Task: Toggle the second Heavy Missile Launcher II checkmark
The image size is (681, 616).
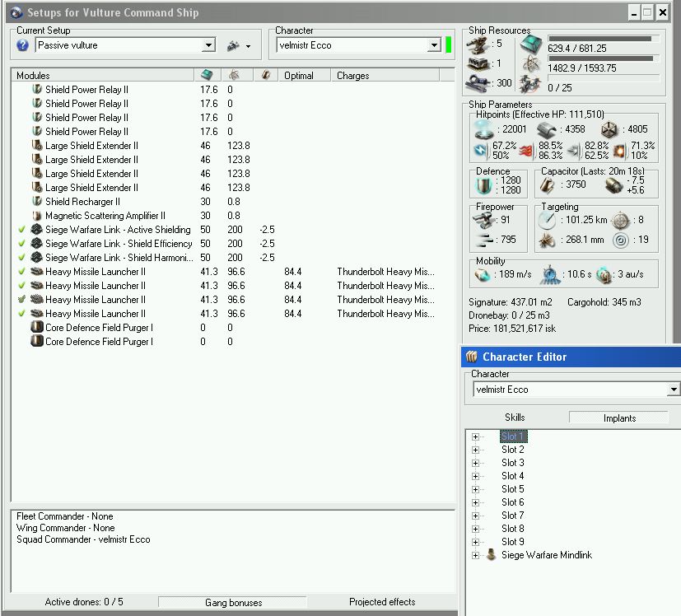Action: pos(21,286)
